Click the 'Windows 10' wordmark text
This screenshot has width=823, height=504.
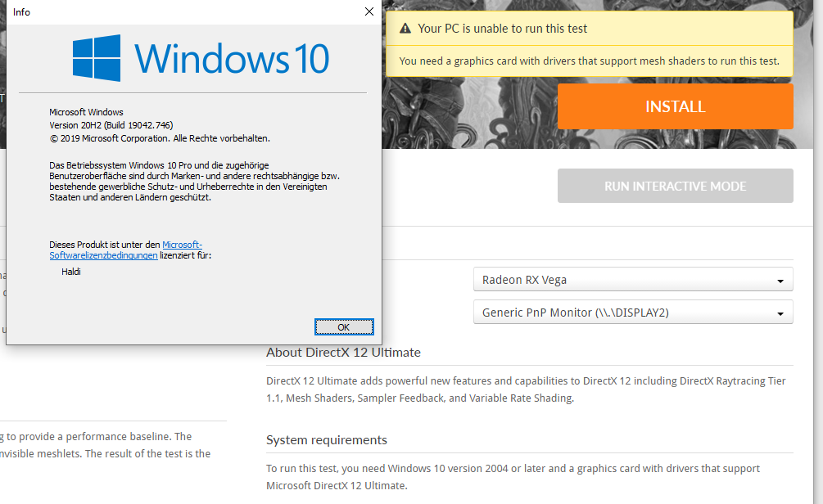point(232,58)
